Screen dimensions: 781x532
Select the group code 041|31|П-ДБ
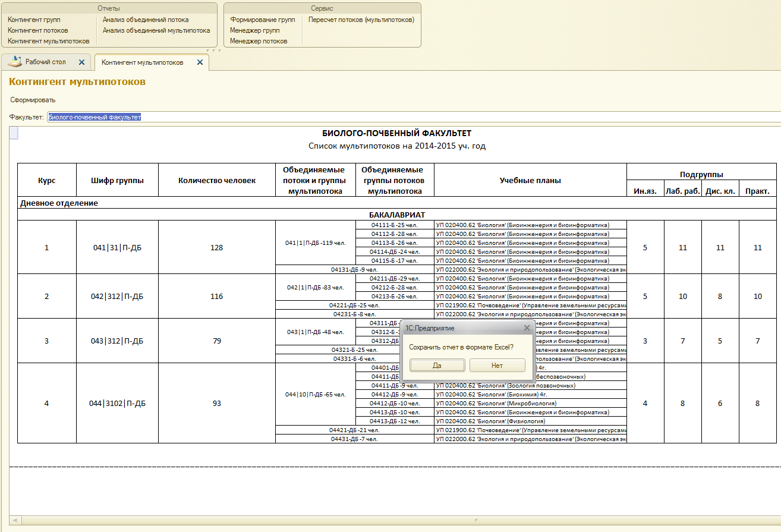click(117, 247)
